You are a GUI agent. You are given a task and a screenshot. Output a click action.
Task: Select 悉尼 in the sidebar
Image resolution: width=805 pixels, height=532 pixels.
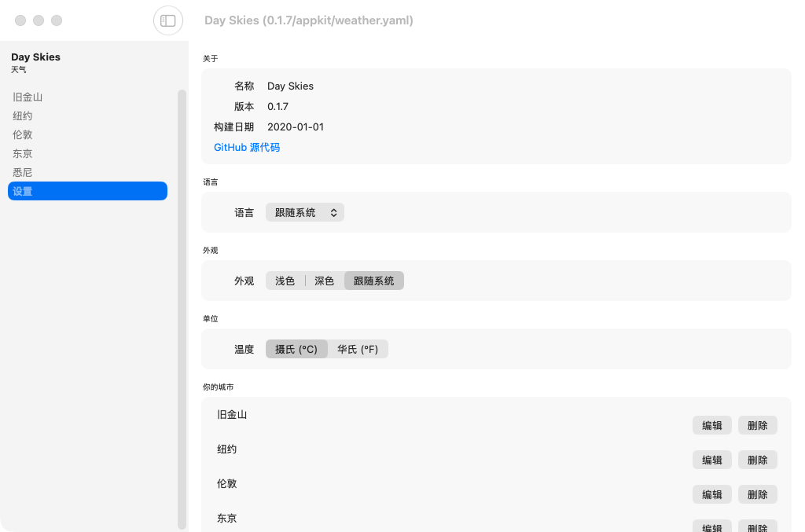click(87, 172)
